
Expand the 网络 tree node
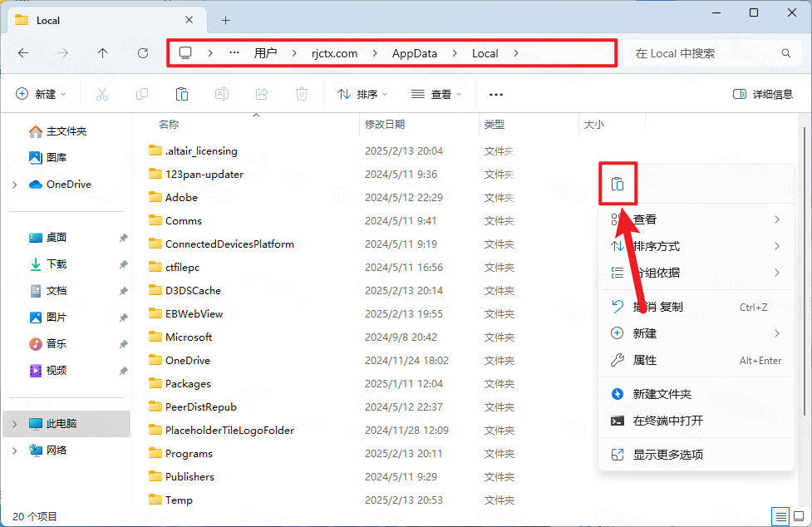(14, 451)
